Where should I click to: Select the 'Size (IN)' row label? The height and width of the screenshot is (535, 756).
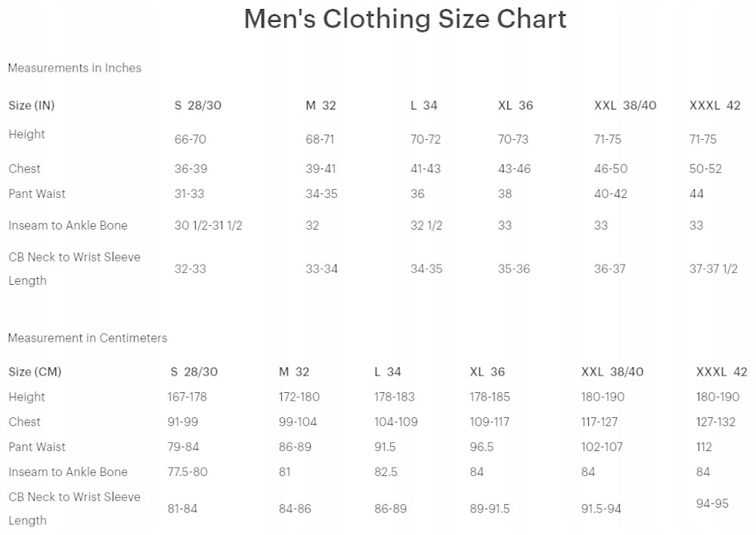32,106
